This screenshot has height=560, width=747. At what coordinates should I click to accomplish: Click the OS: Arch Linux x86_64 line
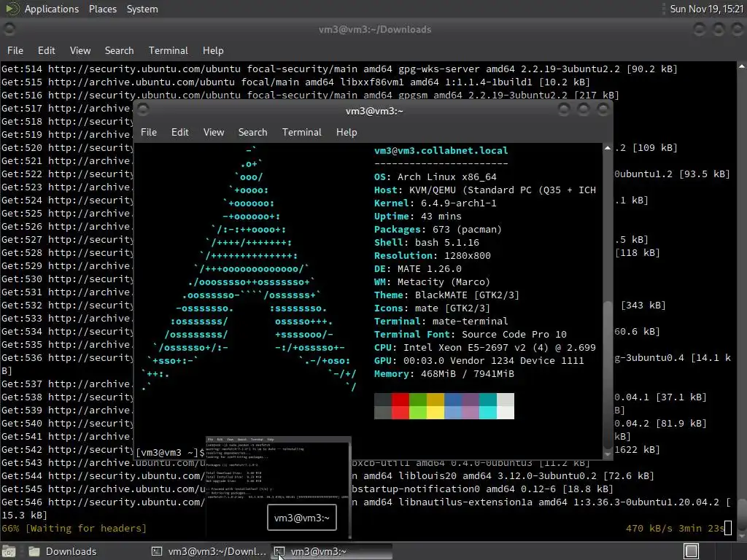tap(435, 176)
